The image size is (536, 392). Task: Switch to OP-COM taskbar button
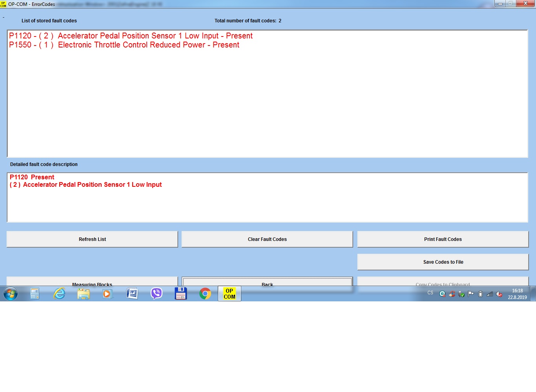click(x=230, y=294)
